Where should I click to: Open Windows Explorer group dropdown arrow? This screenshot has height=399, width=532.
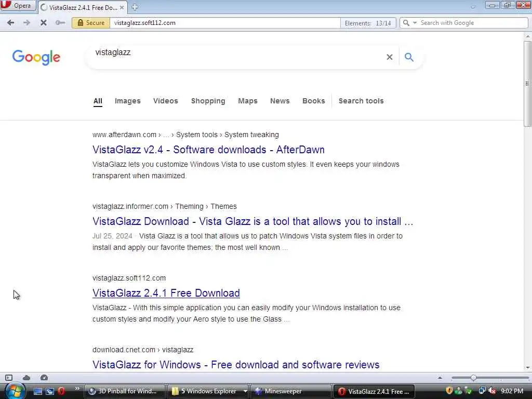(245, 391)
